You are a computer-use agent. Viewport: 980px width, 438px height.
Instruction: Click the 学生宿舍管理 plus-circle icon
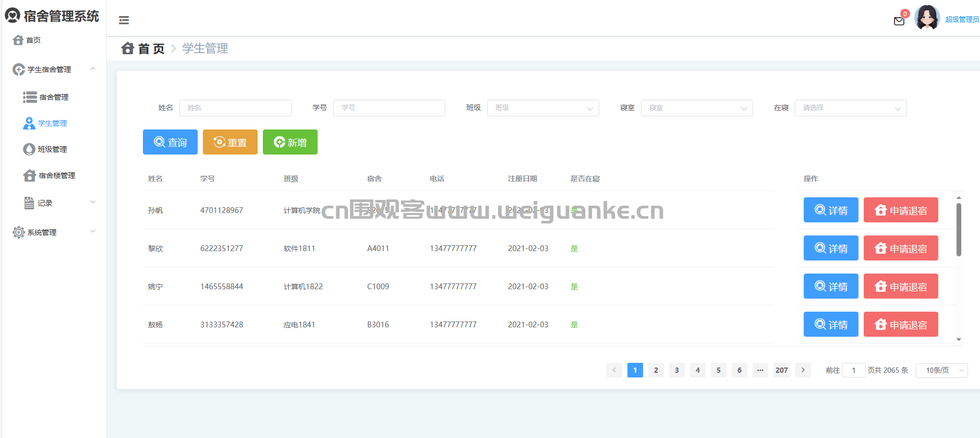pos(19,69)
